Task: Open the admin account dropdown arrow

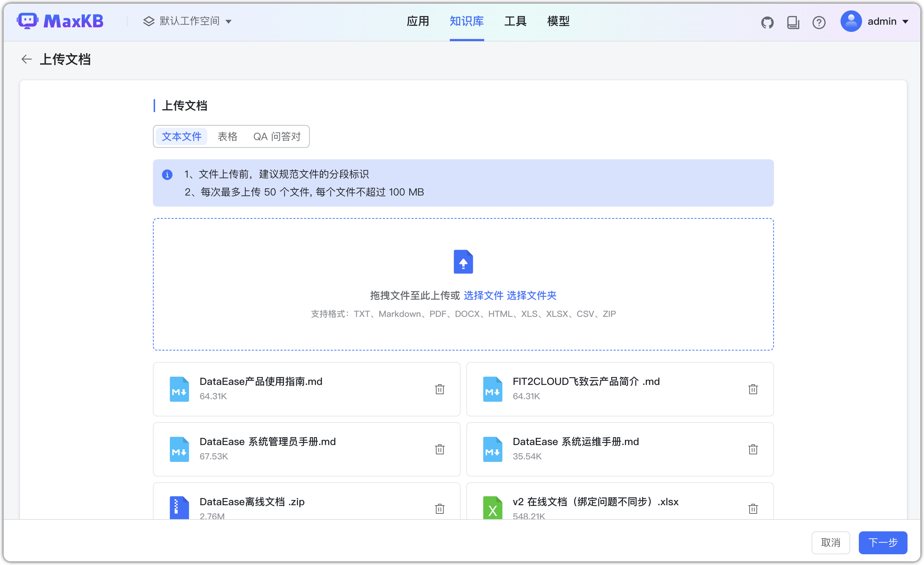Action: pos(905,22)
